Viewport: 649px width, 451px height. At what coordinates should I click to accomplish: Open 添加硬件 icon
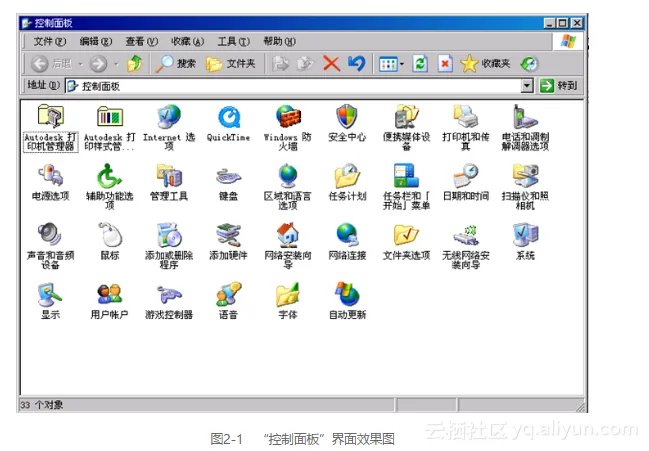click(228, 235)
